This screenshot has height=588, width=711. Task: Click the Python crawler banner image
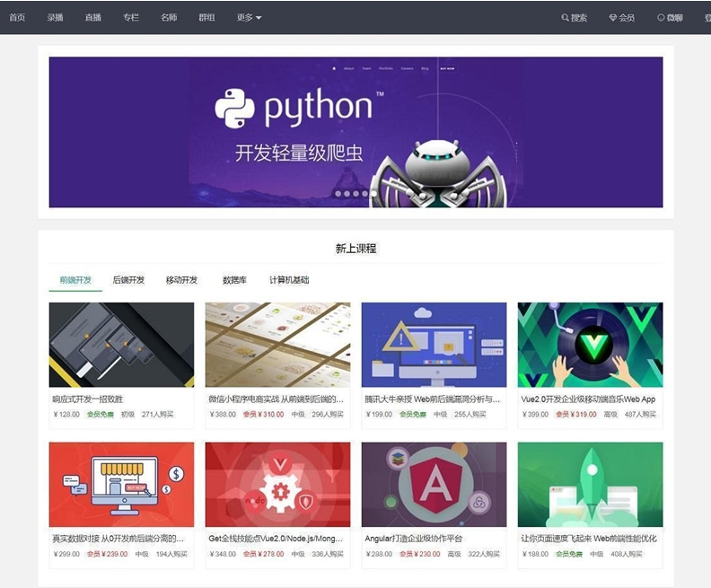[356, 132]
